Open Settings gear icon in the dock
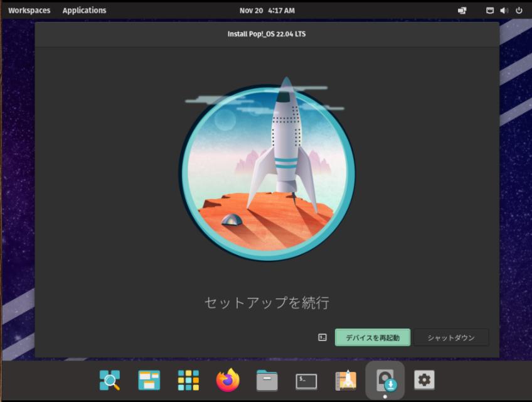This screenshot has width=532, height=402. click(425, 380)
